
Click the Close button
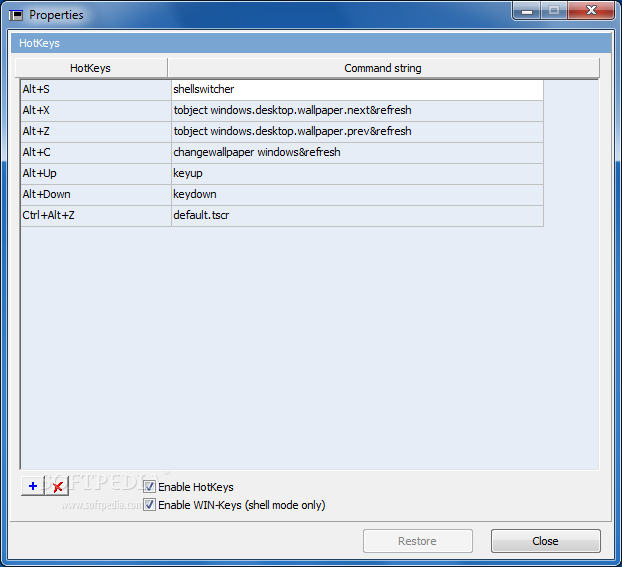coord(545,541)
